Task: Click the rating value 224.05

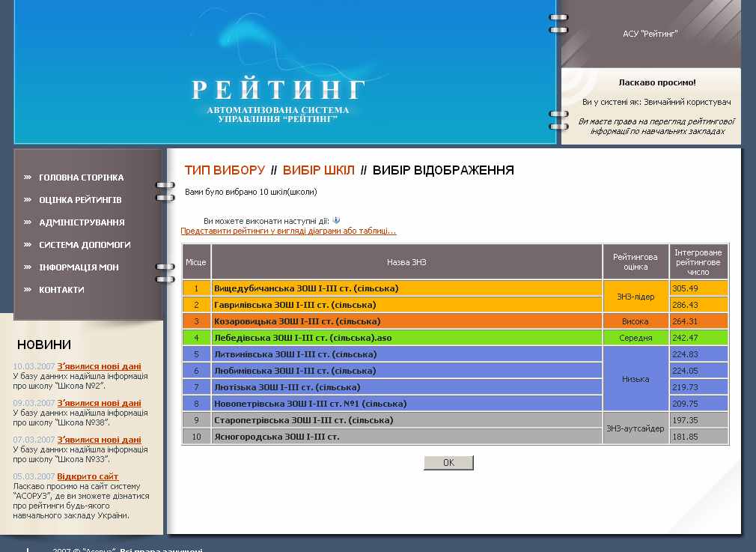Action: pyautogui.click(x=685, y=371)
